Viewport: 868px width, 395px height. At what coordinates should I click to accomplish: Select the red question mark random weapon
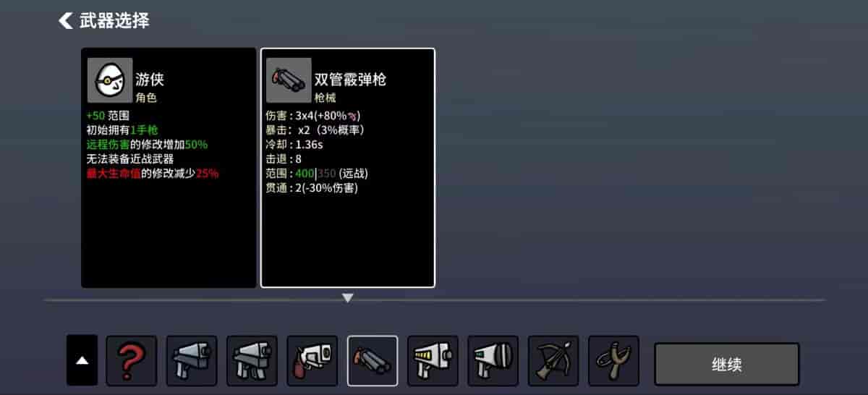click(132, 360)
